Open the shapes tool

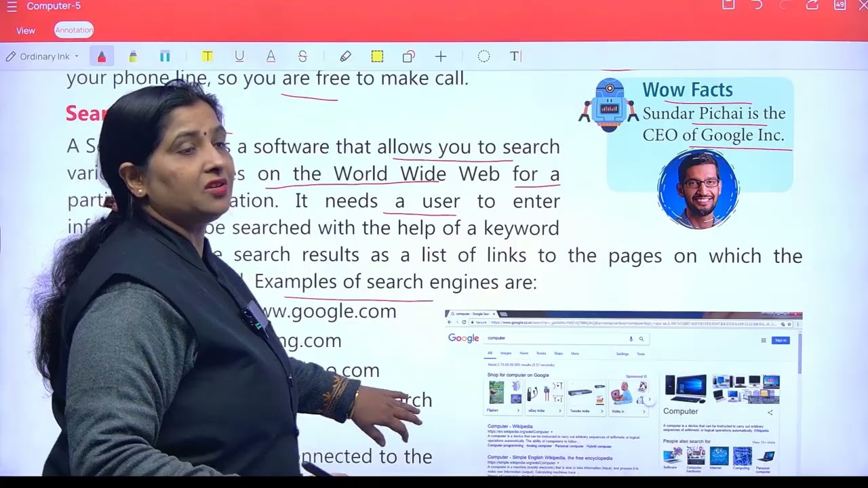pos(408,57)
